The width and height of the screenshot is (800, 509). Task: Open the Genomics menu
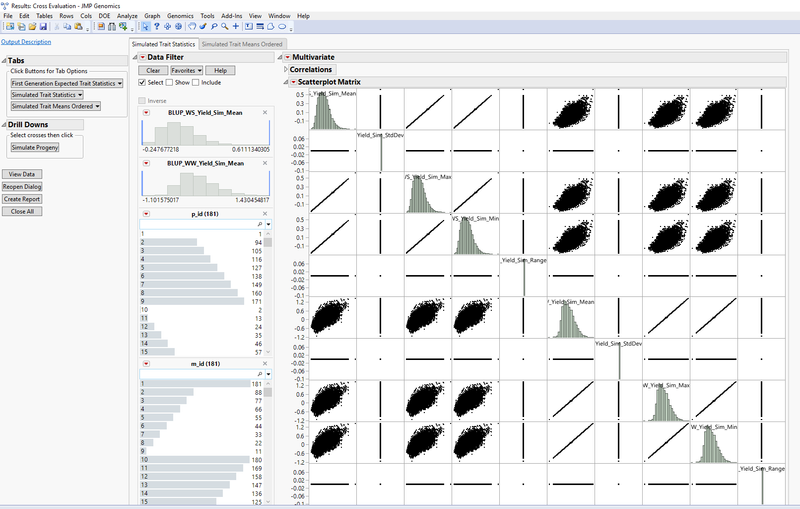(x=180, y=16)
